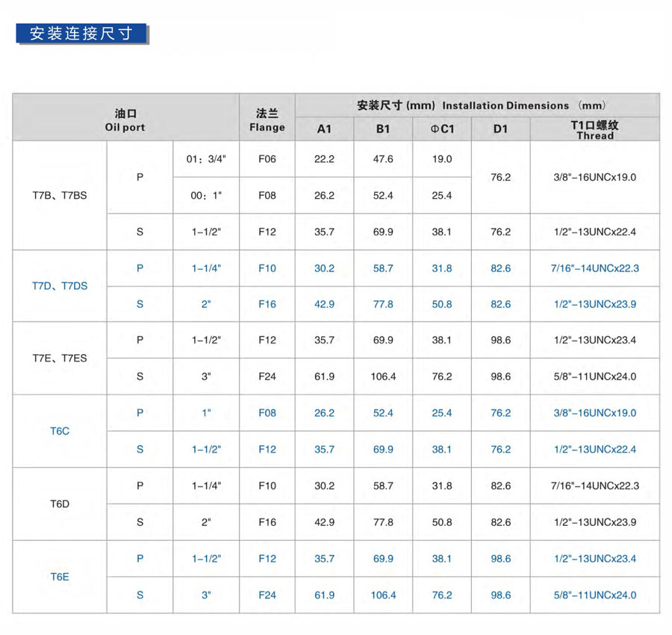Image resolution: width=672 pixels, height=635 pixels.
Task: Click F08 flange in T7B、T7BS group
Action: pyautogui.click(x=267, y=196)
